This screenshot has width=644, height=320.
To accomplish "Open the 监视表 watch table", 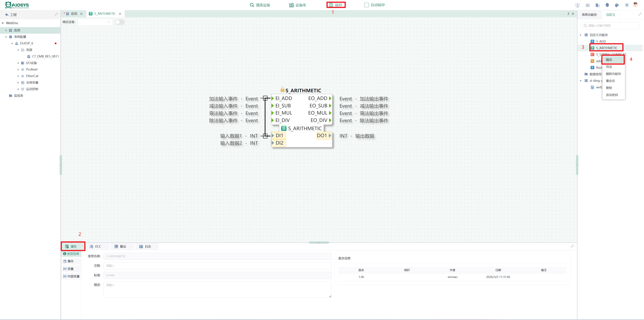I will point(16,96).
